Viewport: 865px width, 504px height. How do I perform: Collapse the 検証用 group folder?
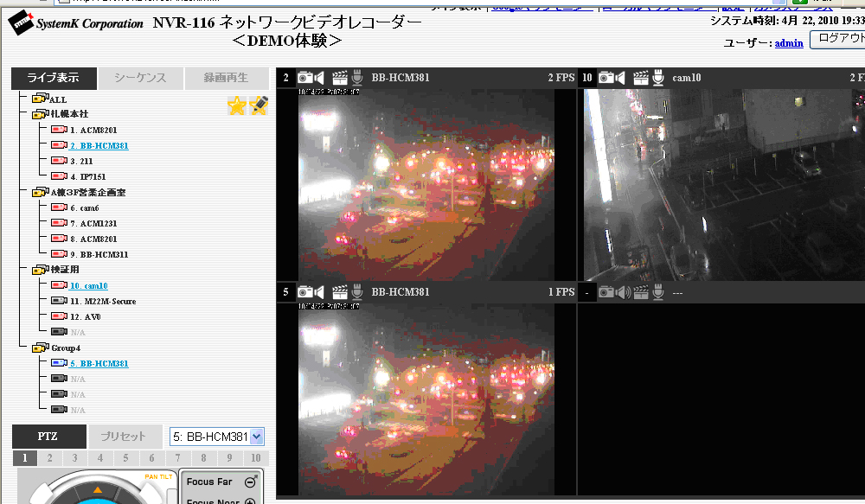tap(41, 270)
